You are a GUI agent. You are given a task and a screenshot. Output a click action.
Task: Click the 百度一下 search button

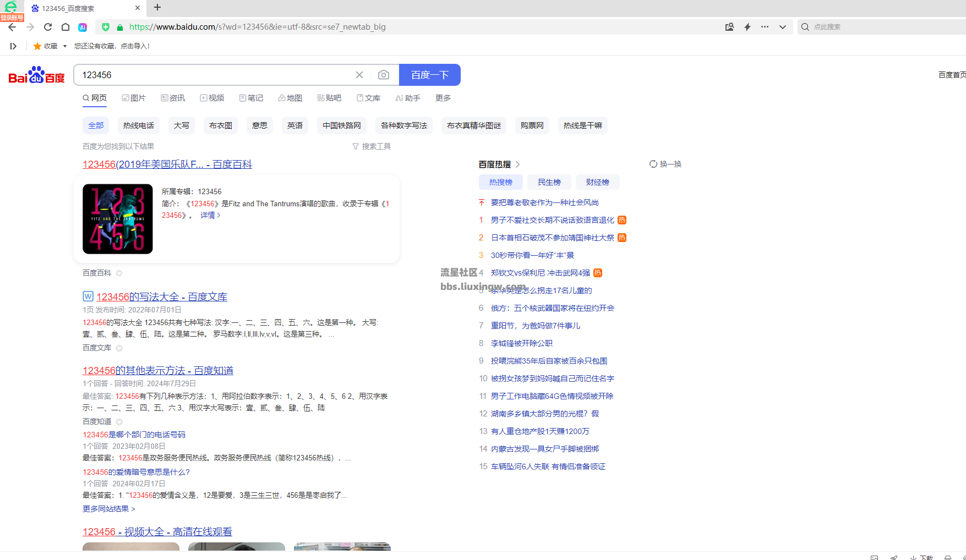coord(430,75)
